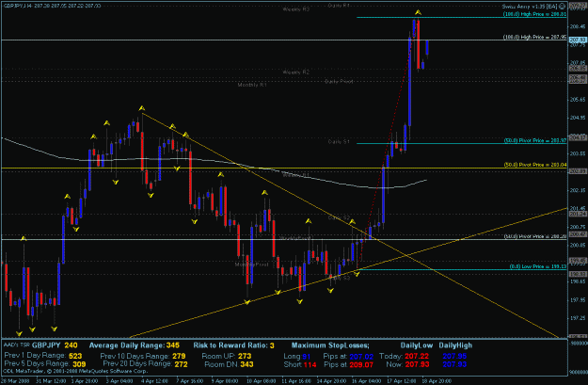Click the '14 Apr 20:00' time axis label
The image size is (588, 385).
pos(331,381)
